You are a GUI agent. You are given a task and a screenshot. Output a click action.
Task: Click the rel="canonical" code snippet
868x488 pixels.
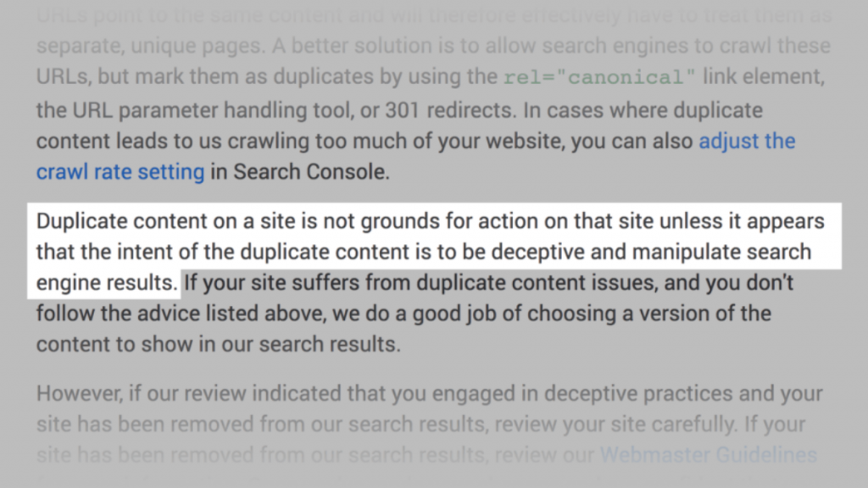tap(599, 78)
